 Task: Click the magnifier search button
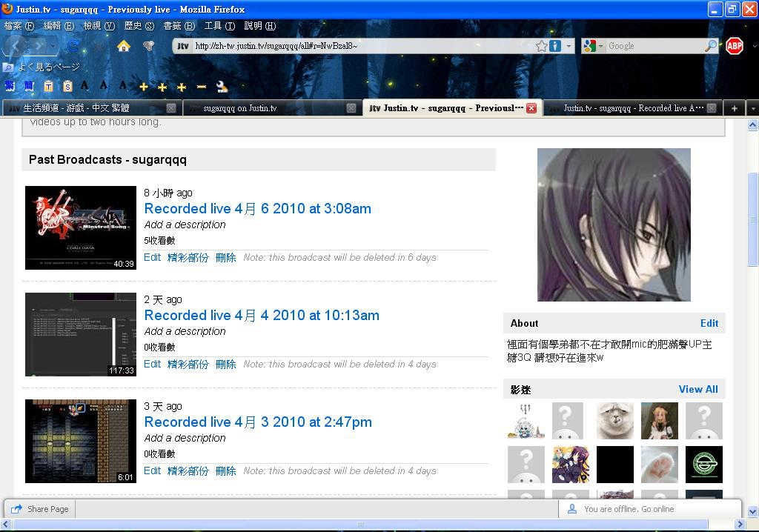click(711, 46)
